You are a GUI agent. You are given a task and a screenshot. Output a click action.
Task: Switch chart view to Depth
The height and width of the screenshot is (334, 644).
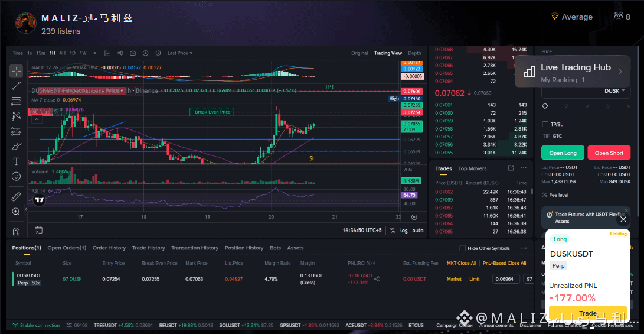414,53
